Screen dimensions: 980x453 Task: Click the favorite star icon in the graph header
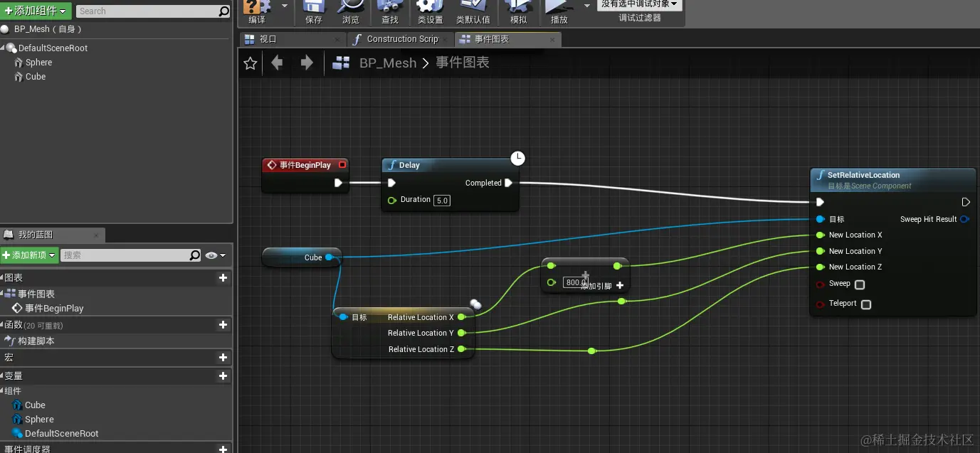[251, 63]
